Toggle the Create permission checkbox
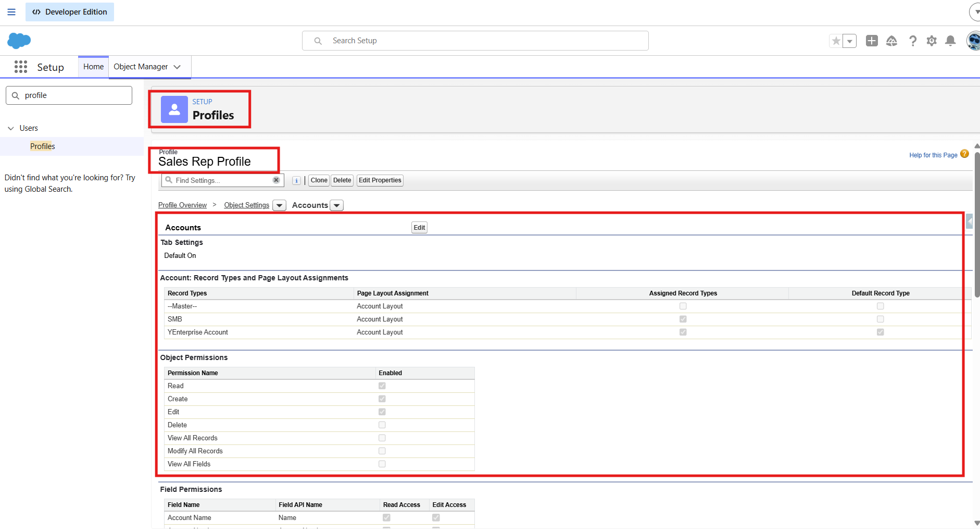This screenshot has height=532, width=980. [382, 399]
